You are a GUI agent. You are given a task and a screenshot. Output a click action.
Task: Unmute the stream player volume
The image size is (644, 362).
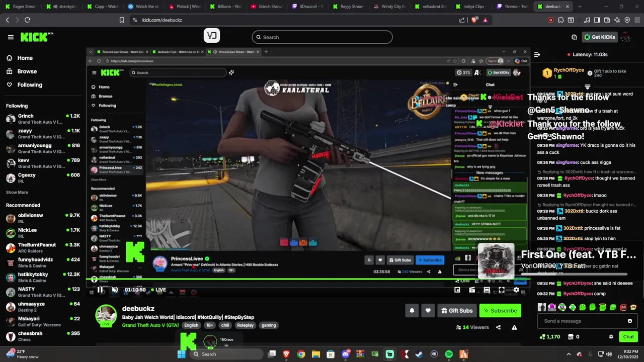tap(115, 290)
